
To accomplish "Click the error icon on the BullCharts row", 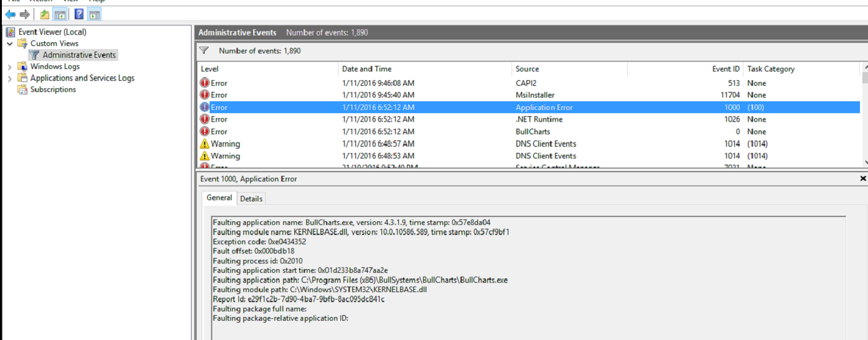I will pyautogui.click(x=205, y=132).
